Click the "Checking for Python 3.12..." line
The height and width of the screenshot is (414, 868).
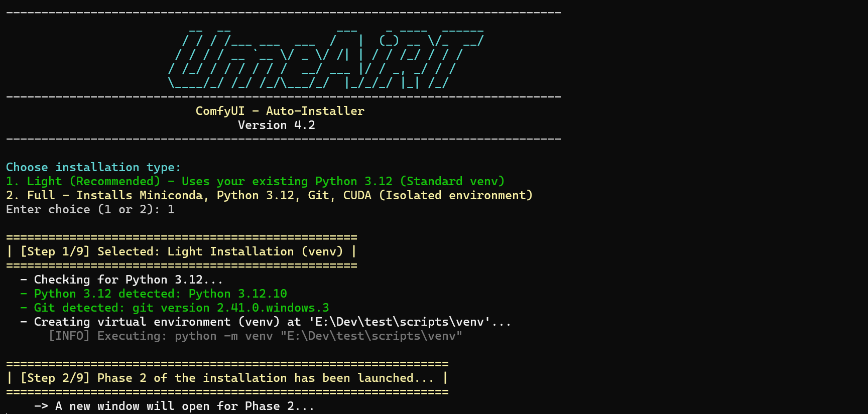(121, 280)
